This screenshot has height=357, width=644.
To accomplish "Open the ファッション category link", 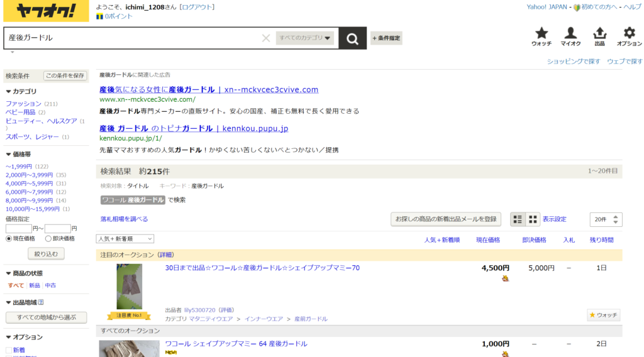I will click(23, 104).
